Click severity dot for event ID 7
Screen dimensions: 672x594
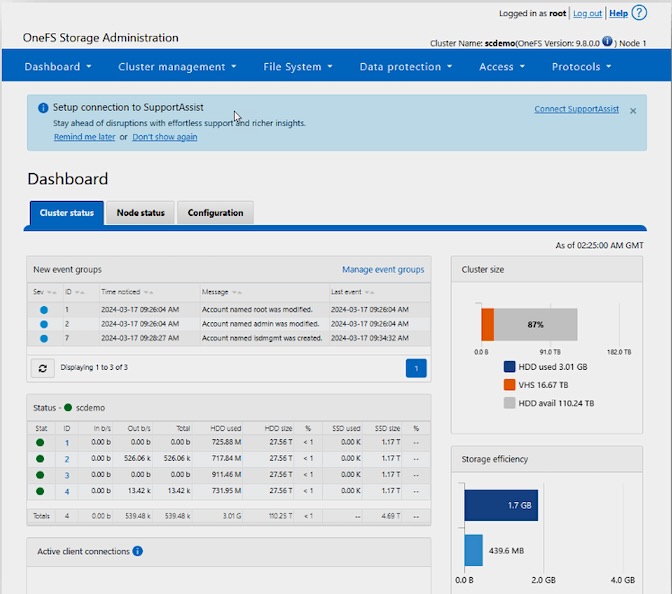(44, 339)
